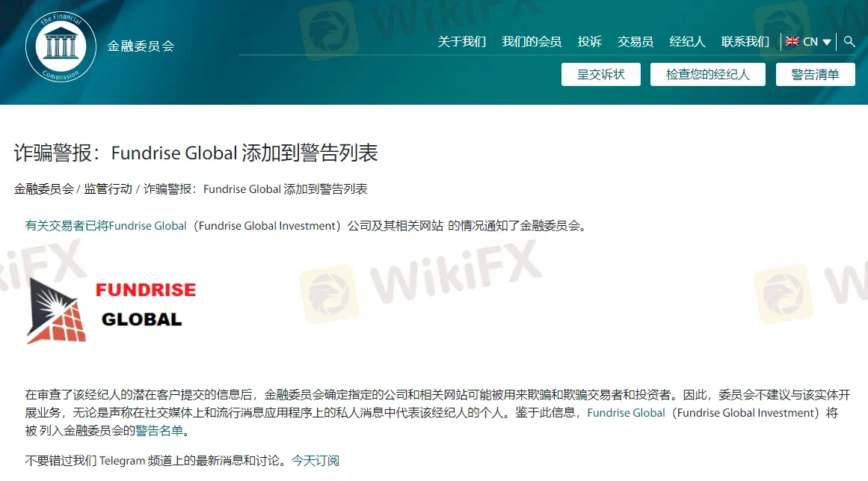Image resolution: width=868 pixels, height=481 pixels.
Task: Click the 金融委员会 site title text
Action: tap(141, 46)
